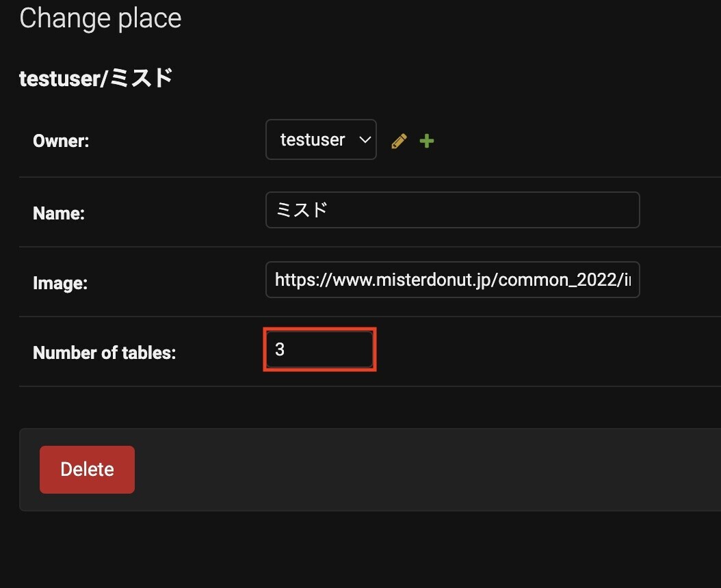Click the Change place heading
Screen dimensions: 721x588
tap(101, 18)
